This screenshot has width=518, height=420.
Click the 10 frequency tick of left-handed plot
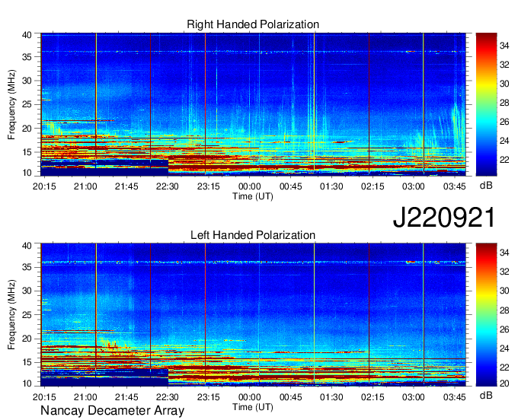(27, 383)
